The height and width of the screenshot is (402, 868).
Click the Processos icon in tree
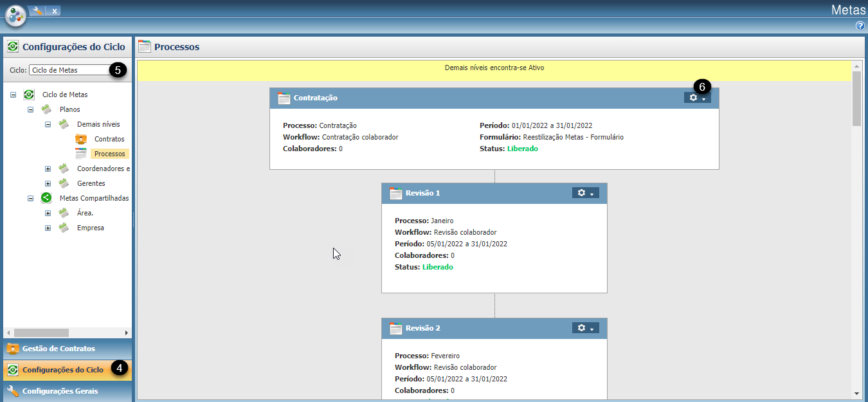point(81,154)
